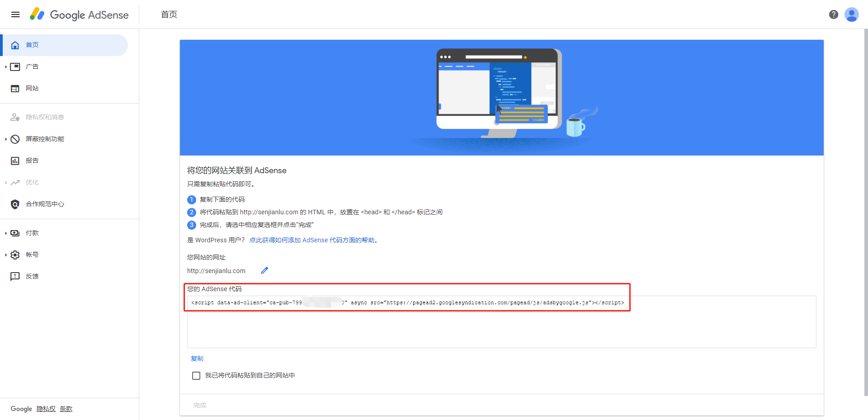Click the http://senjianlu.com URL text
Screen dimensions: 868x420
pyautogui.click(x=216, y=271)
